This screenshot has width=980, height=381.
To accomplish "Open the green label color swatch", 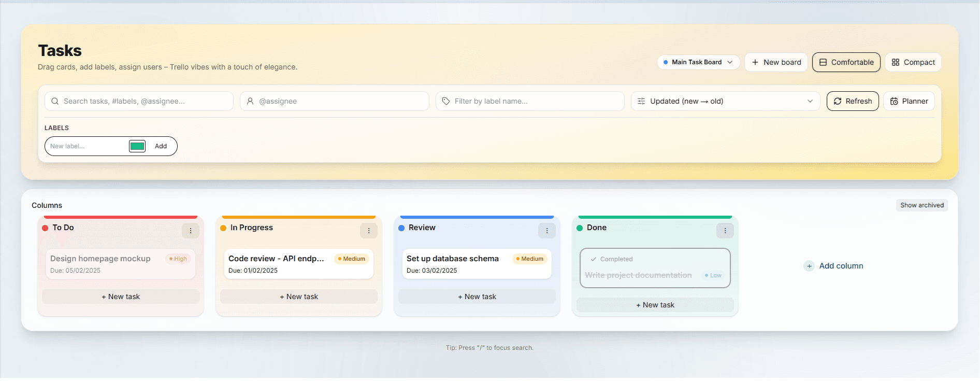I will [137, 146].
